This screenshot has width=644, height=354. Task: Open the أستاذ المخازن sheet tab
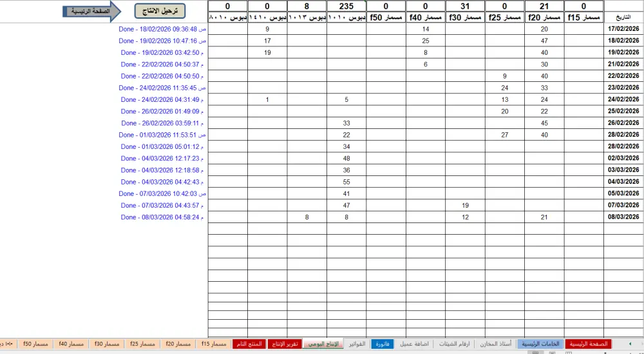(x=495, y=344)
